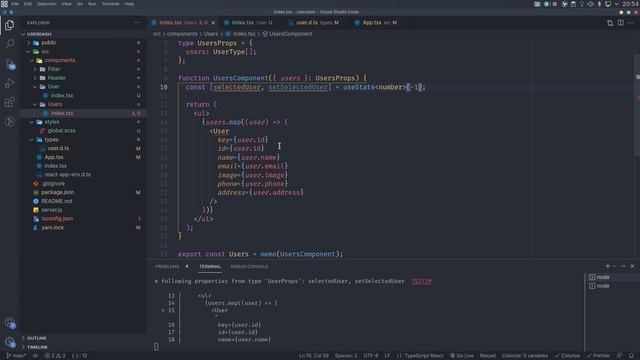Viewport: 640px width, 360px height.
Task: Open the Accounts icon in activity bar
Action: point(10,323)
